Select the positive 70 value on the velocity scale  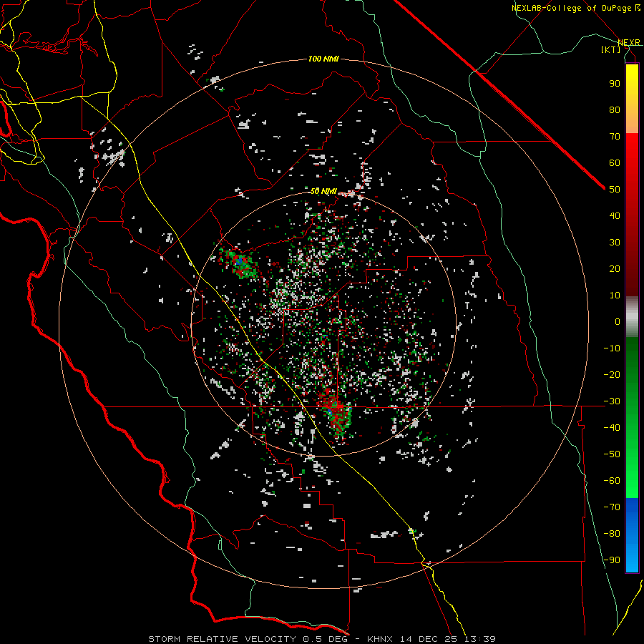(615, 137)
